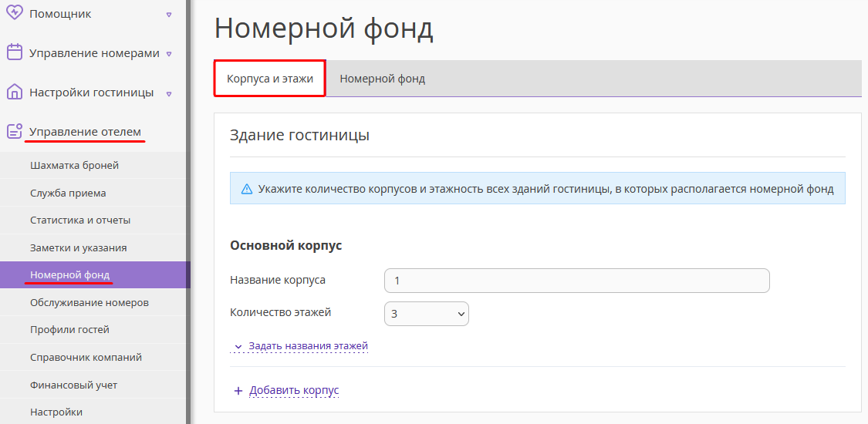Click the heart icon beside Помощник
This screenshot has width=868, height=424.
[x=15, y=13]
